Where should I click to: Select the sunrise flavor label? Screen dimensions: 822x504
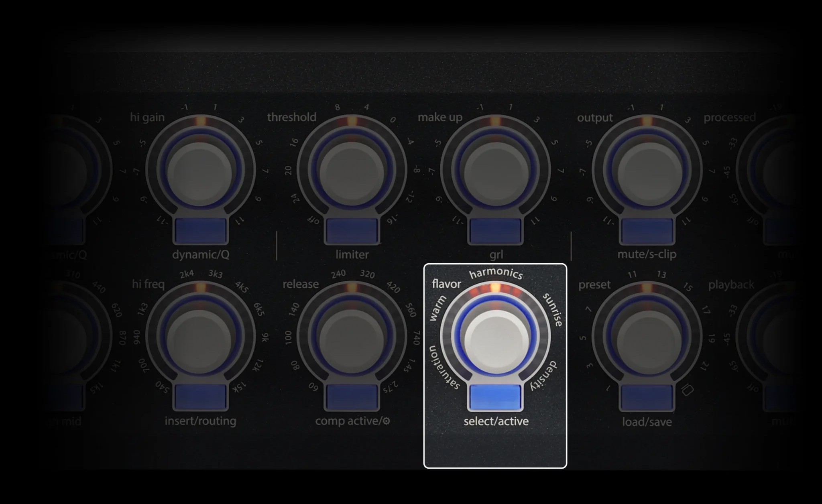(553, 309)
